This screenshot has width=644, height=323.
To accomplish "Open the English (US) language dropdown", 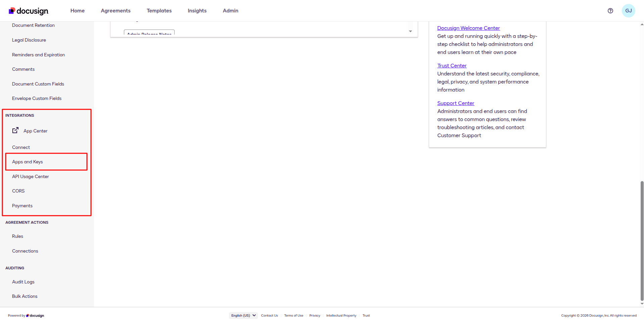I will [x=243, y=316].
